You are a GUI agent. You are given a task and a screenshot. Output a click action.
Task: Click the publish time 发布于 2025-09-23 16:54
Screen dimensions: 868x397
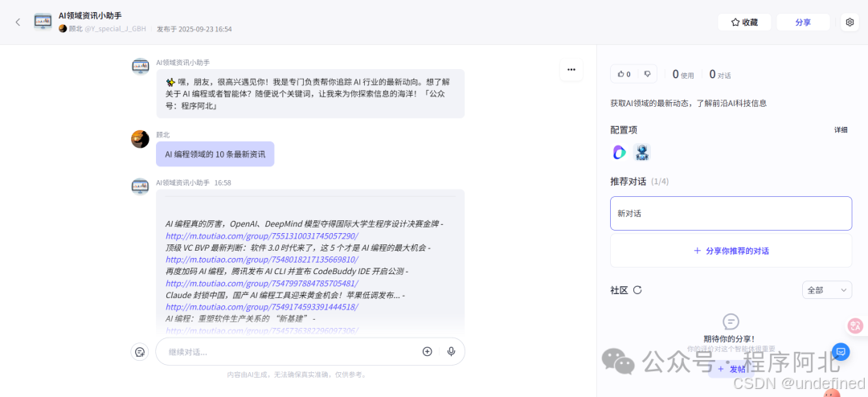pyautogui.click(x=194, y=29)
